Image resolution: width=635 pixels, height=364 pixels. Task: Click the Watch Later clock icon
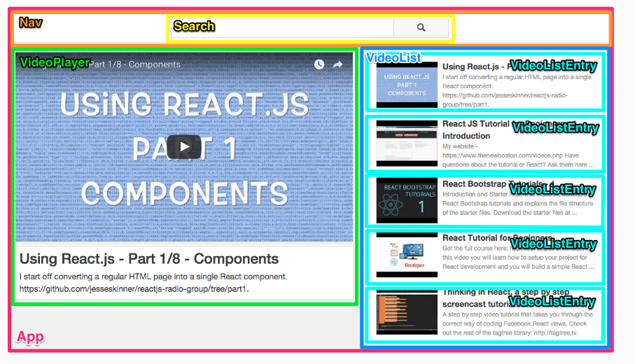pos(319,64)
